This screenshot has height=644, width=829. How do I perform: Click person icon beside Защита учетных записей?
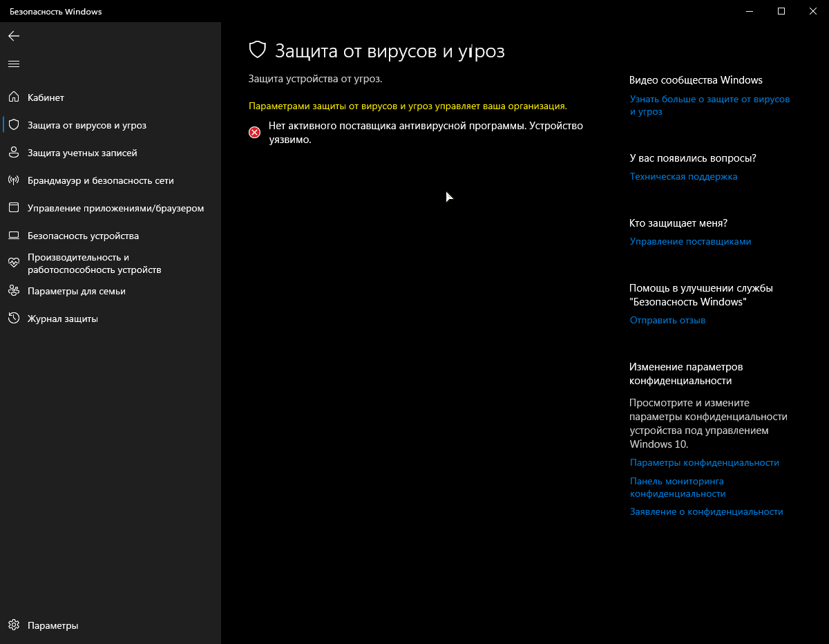[x=14, y=153]
